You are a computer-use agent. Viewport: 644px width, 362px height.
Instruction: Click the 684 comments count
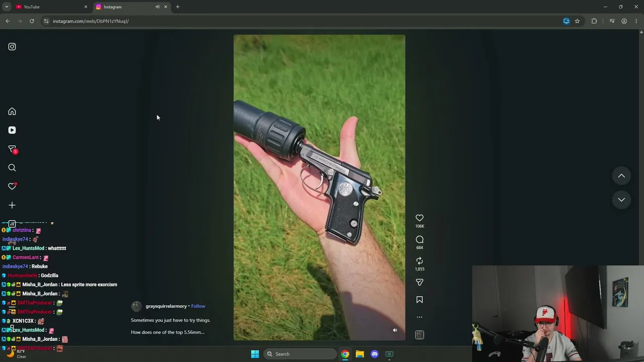[420, 247]
